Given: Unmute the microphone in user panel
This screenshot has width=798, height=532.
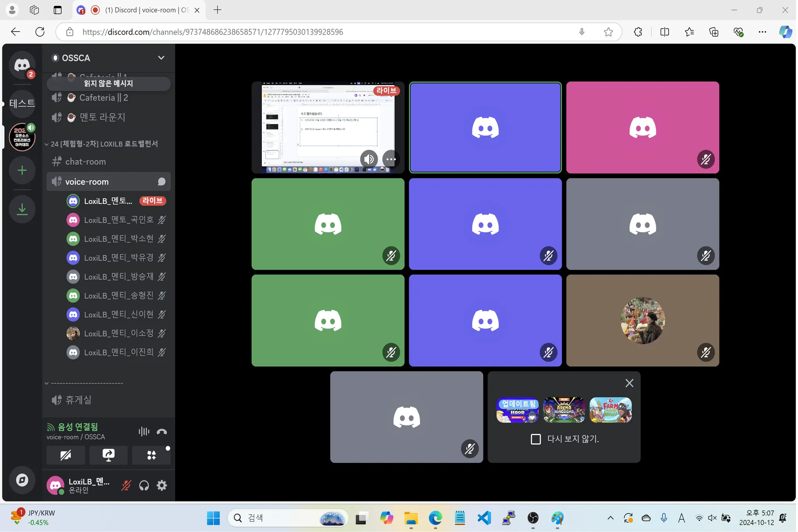Looking at the screenshot, I should click(126, 485).
